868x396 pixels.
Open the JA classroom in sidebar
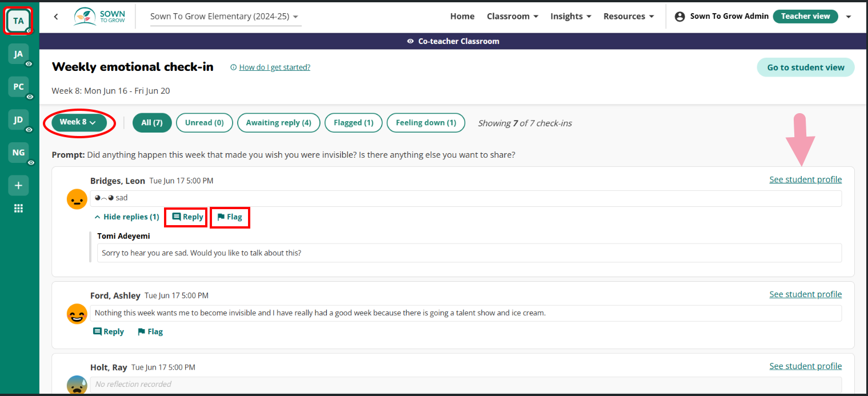coord(18,54)
